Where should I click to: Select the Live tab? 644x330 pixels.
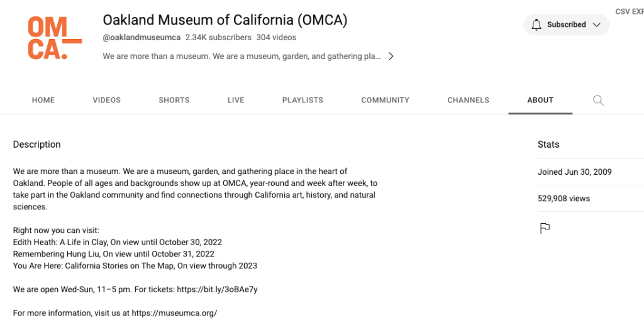pyautogui.click(x=236, y=100)
